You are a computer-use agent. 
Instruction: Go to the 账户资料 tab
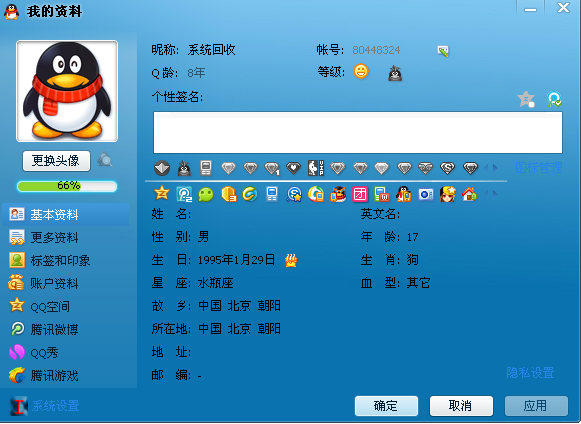[66, 284]
